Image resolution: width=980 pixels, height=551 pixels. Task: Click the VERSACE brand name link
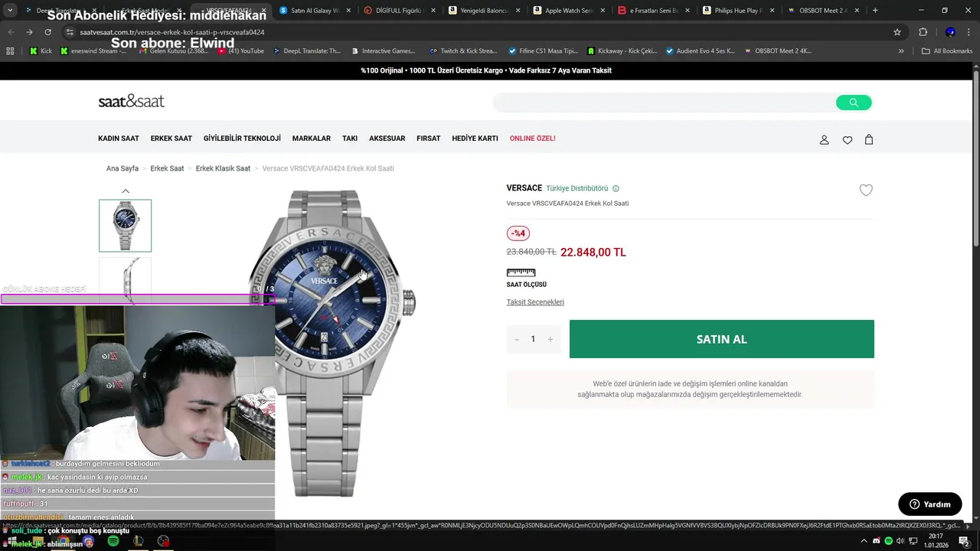click(x=524, y=188)
